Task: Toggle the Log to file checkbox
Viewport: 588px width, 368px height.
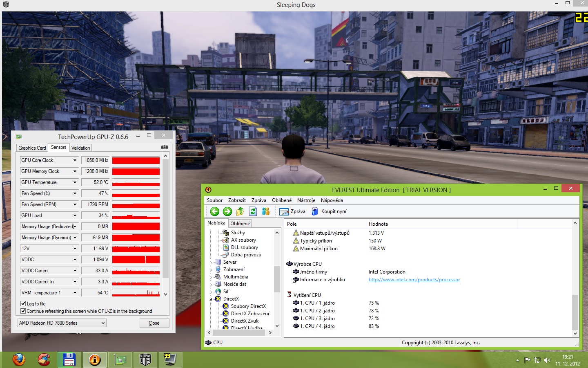Action: pos(23,304)
